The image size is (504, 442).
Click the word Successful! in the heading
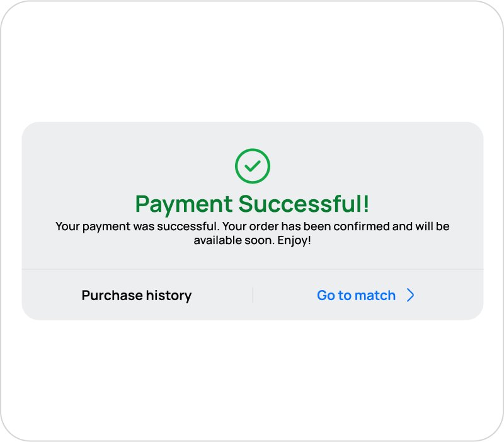(x=304, y=204)
